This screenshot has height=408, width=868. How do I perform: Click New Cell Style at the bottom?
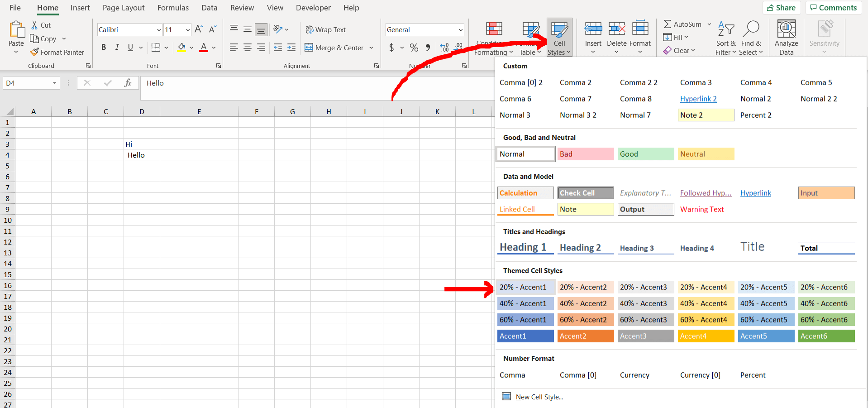[x=539, y=397]
